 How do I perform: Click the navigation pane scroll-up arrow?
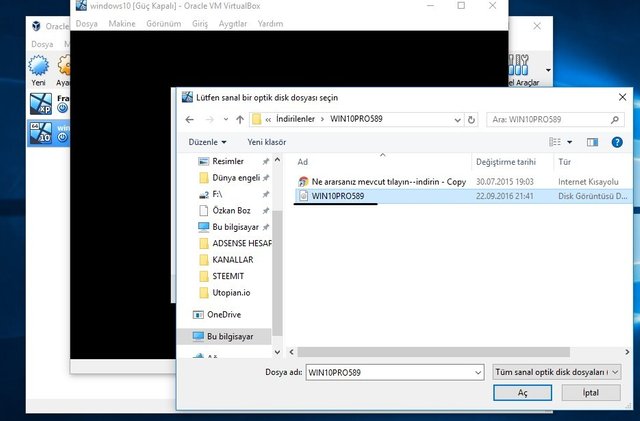click(x=278, y=160)
